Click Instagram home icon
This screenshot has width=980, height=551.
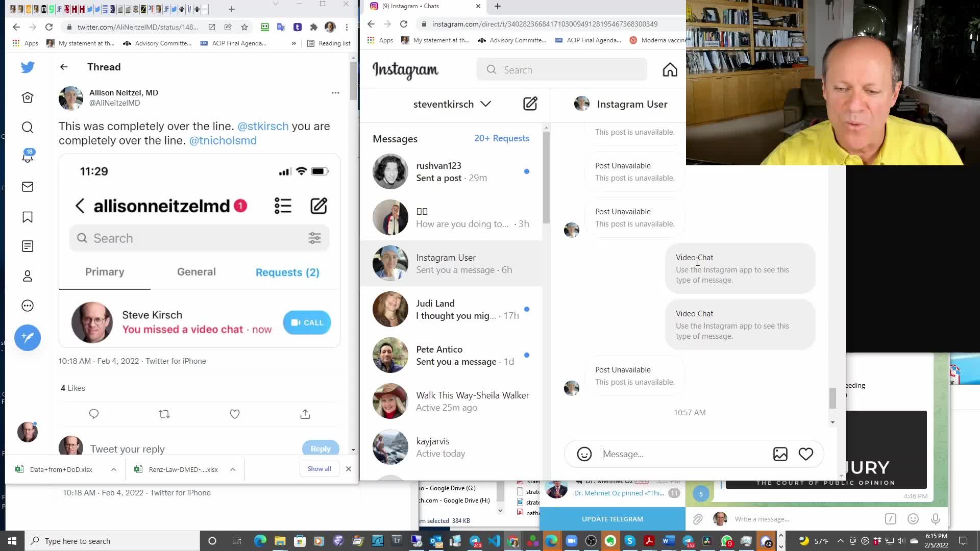670,70
